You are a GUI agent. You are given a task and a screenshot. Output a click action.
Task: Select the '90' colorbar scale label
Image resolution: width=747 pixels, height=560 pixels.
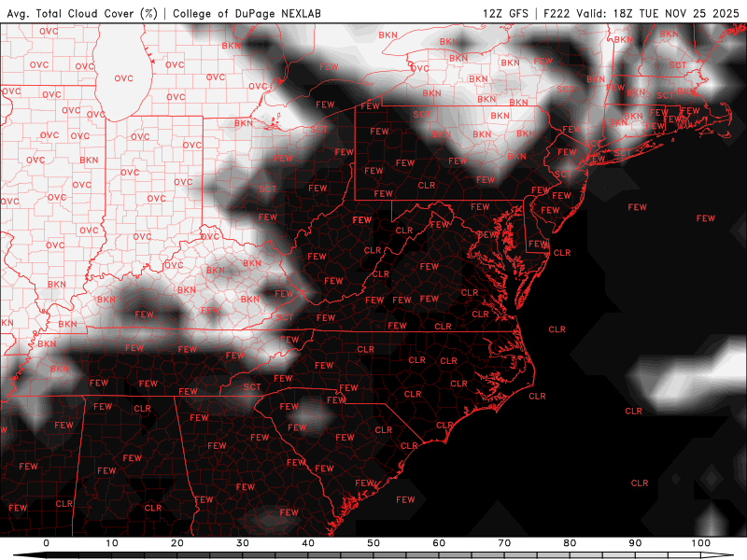pyautogui.click(x=635, y=543)
